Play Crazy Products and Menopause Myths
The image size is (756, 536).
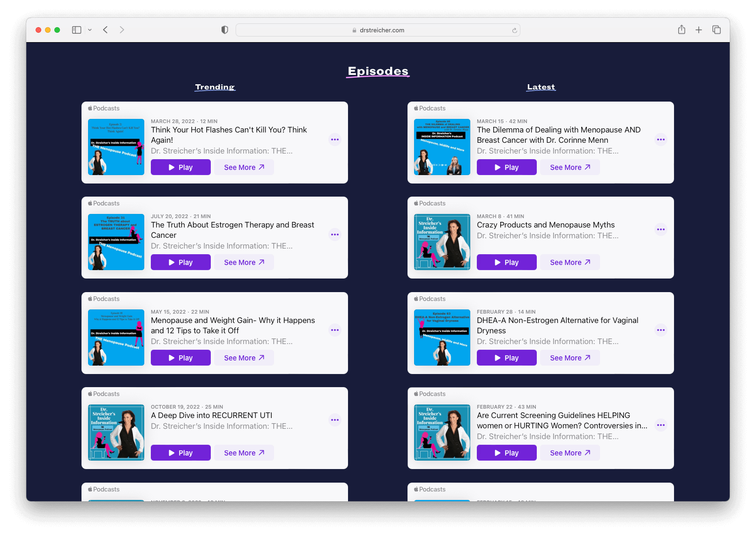507,262
